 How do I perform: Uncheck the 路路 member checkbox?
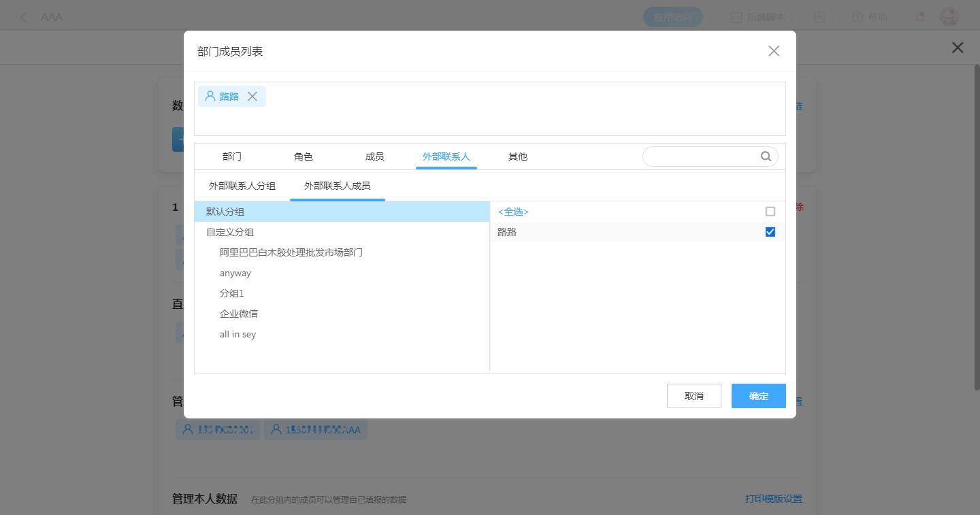point(770,232)
